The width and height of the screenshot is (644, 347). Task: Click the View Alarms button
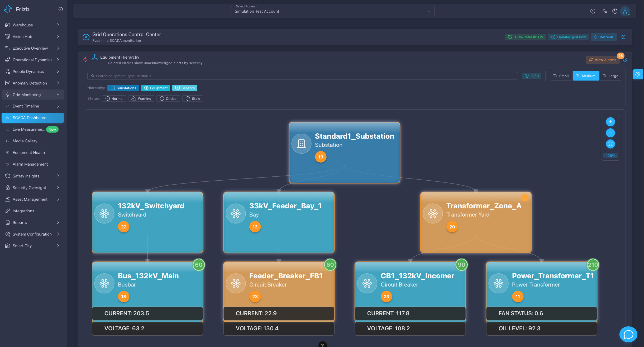click(x=603, y=60)
